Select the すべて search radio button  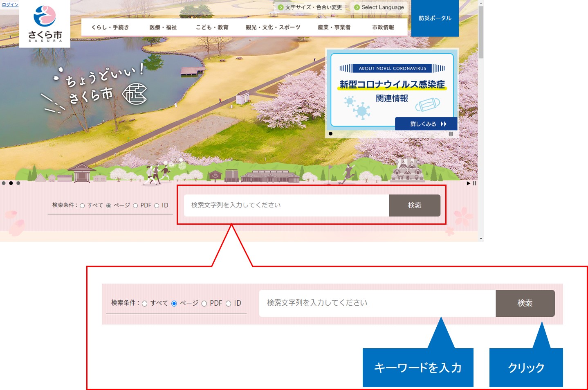tap(83, 205)
